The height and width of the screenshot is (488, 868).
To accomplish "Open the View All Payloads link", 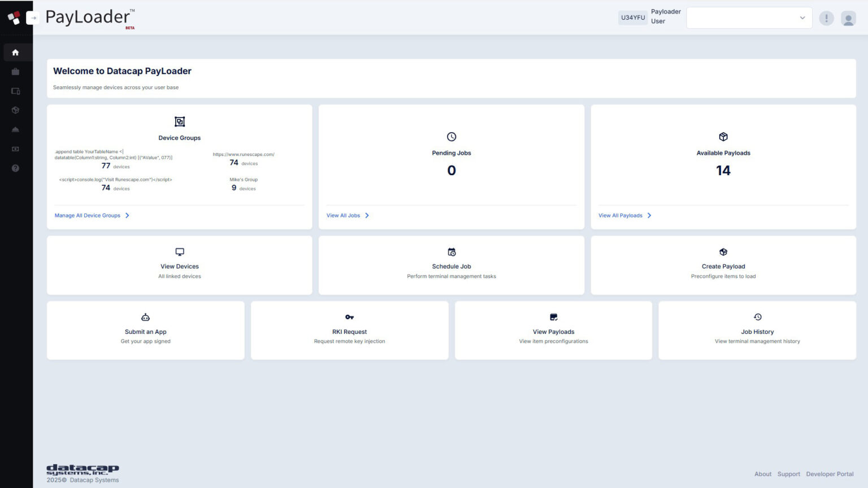I will [x=620, y=215].
